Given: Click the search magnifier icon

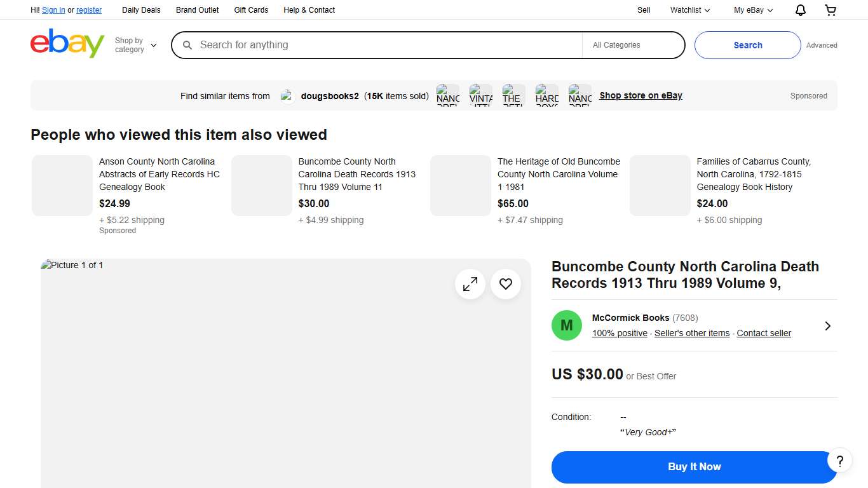Looking at the screenshot, I should tap(187, 45).
